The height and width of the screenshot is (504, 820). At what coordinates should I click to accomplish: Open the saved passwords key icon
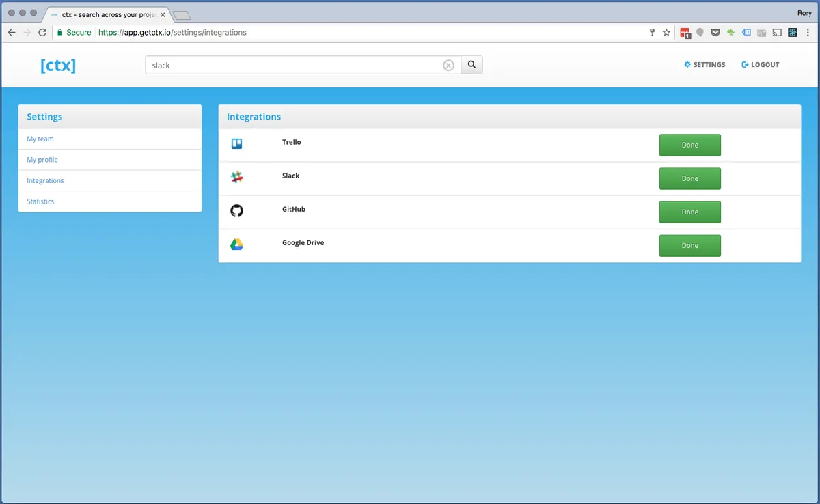click(652, 32)
